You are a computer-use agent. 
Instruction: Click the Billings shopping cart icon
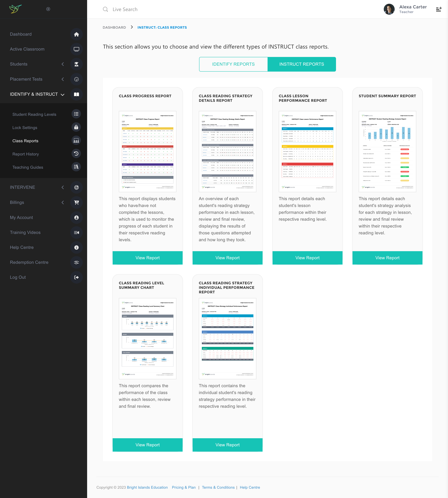[x=76, y=202]
